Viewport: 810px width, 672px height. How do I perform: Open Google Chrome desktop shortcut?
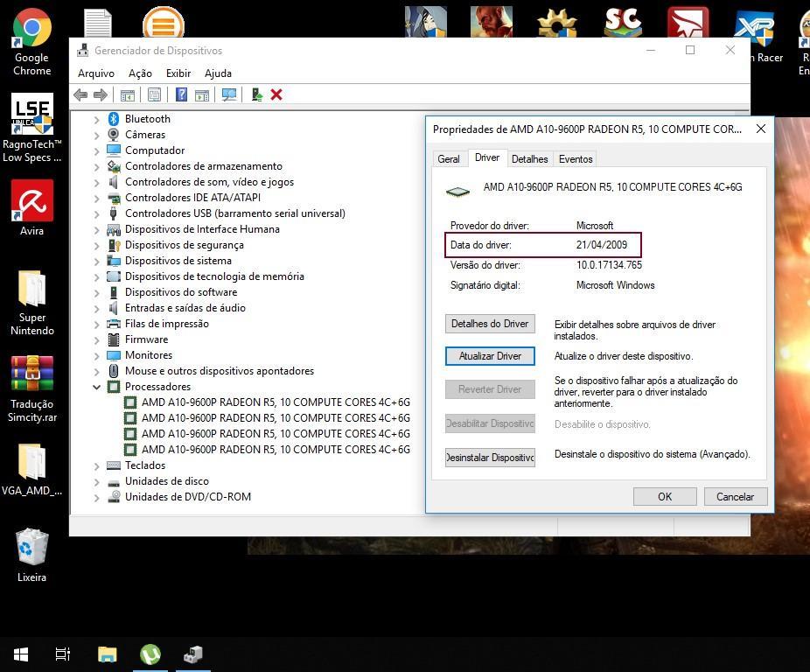tap(32, 42)
